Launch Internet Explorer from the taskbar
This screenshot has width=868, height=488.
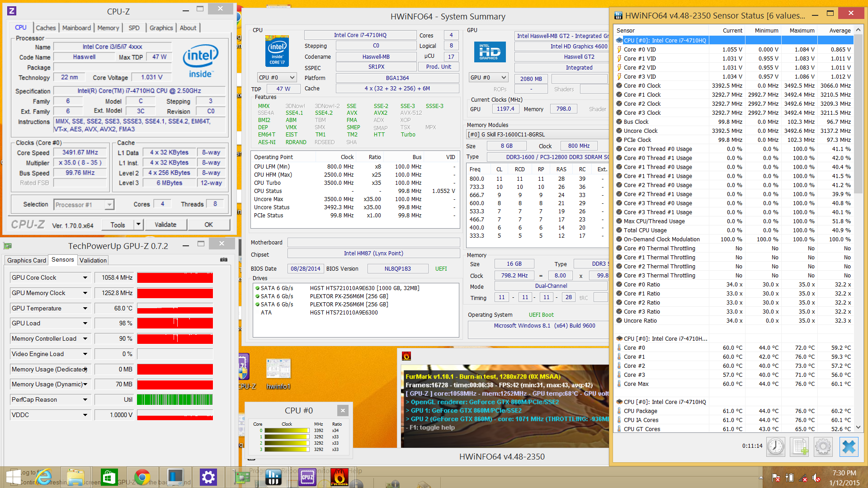point(44,477)
